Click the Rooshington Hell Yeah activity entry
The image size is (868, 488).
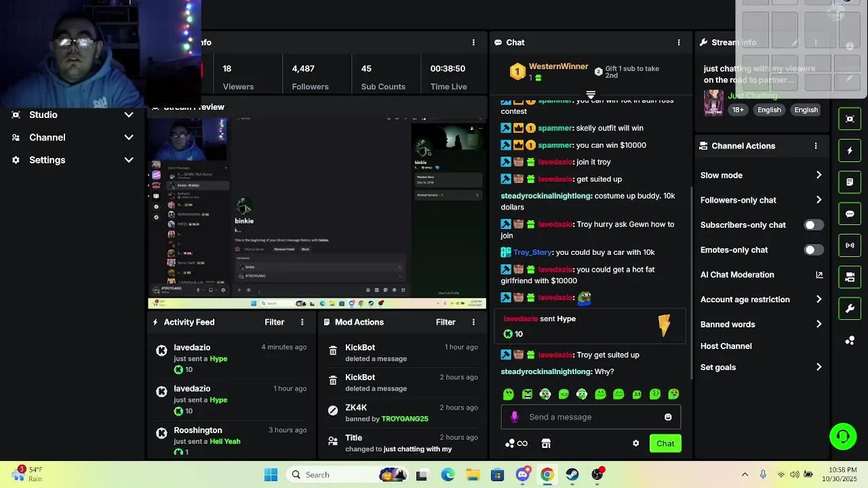pyautogui.click(x=231, y=441)
